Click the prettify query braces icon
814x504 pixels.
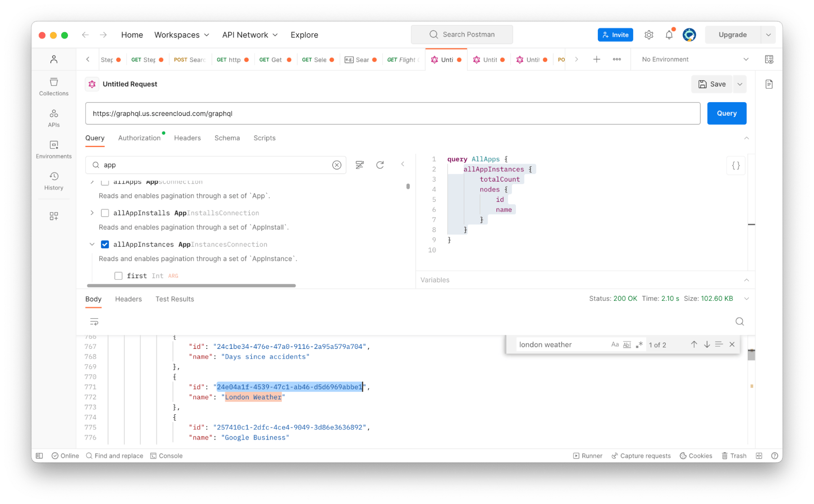click(x=735, y=166)
